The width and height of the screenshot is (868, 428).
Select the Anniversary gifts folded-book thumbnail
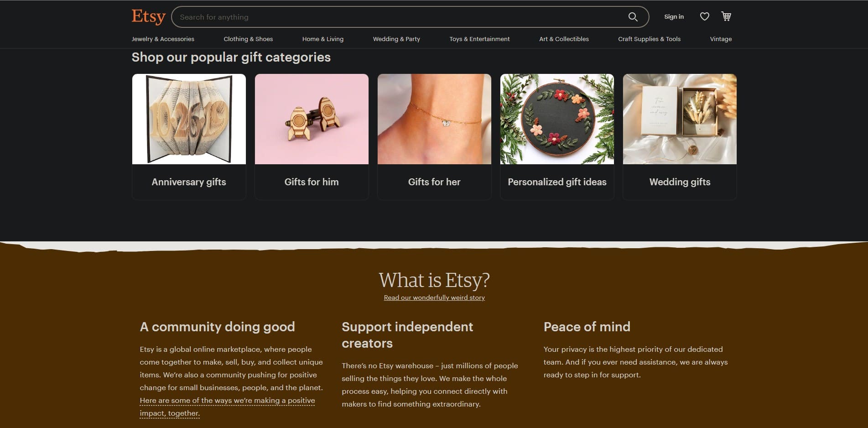pos(189,119)
